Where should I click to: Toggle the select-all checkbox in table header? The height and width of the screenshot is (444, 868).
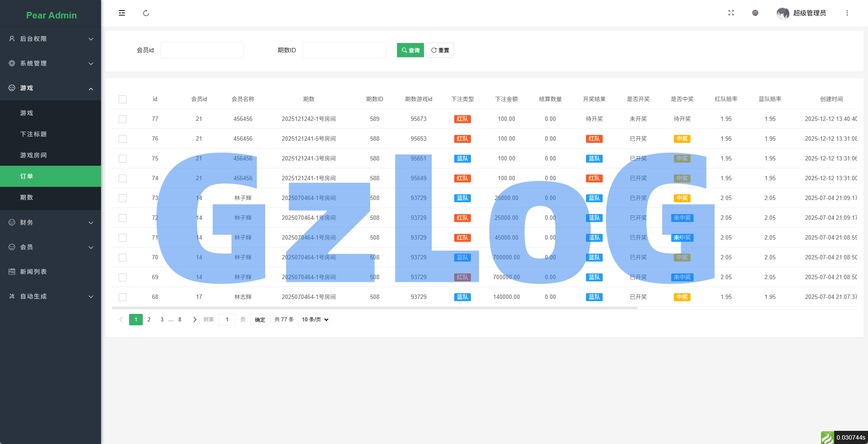pos(123,99)
